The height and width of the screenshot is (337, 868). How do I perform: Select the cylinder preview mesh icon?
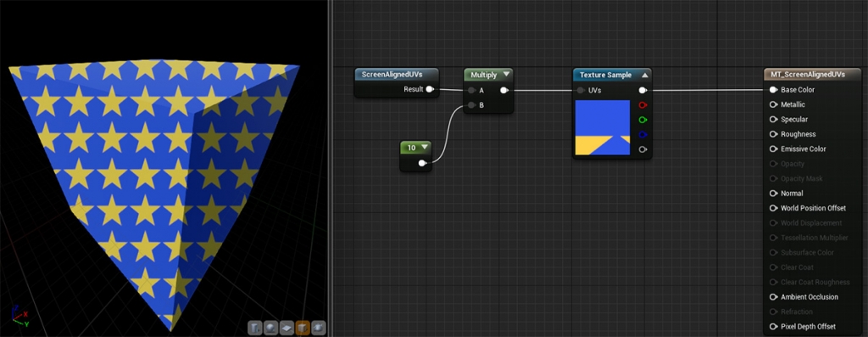[x=254, y=327]
